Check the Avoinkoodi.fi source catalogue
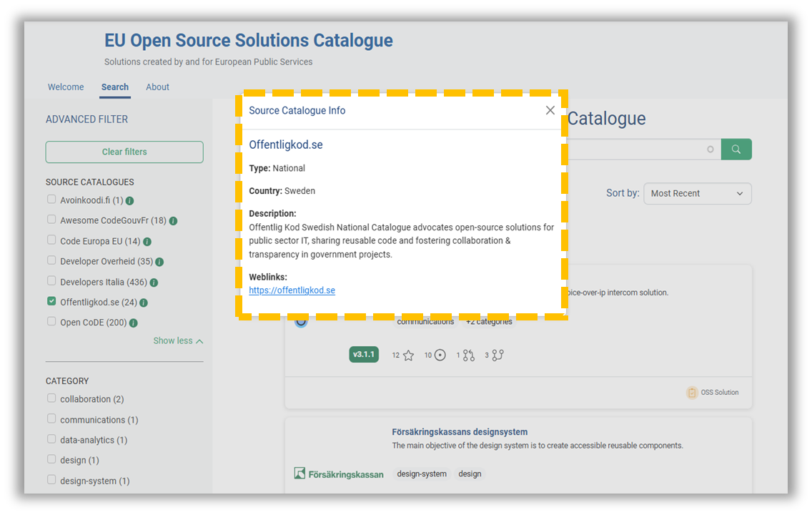 pyautogui.click(x=51, y=199)
